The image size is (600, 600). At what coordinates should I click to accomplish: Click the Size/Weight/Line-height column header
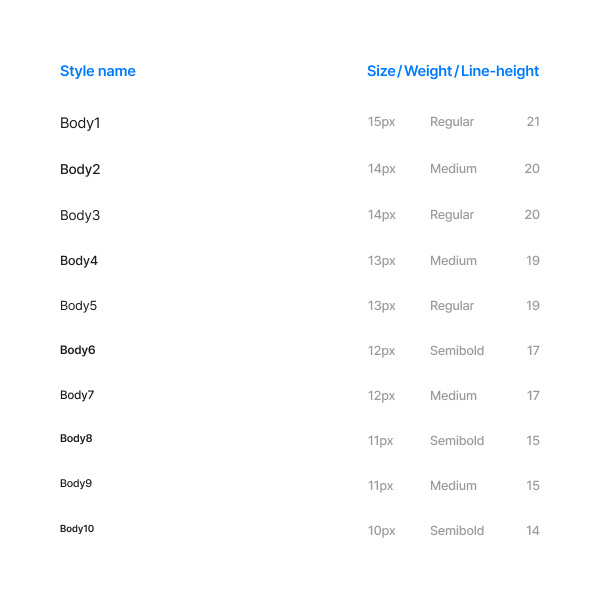point(453,71)
